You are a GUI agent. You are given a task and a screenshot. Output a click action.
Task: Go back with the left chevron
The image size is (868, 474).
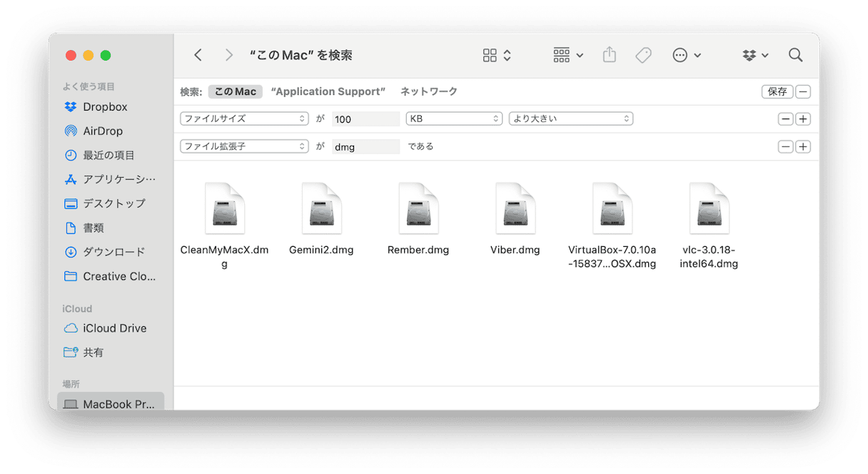[198, 55]
